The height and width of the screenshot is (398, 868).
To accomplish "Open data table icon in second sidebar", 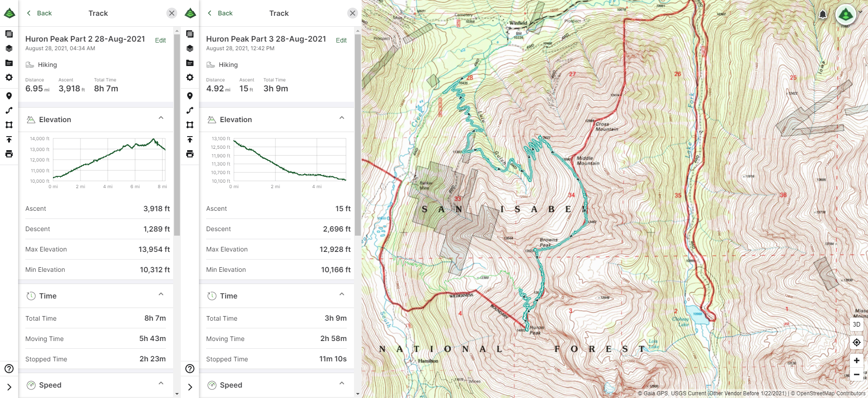I will point(190,34).
